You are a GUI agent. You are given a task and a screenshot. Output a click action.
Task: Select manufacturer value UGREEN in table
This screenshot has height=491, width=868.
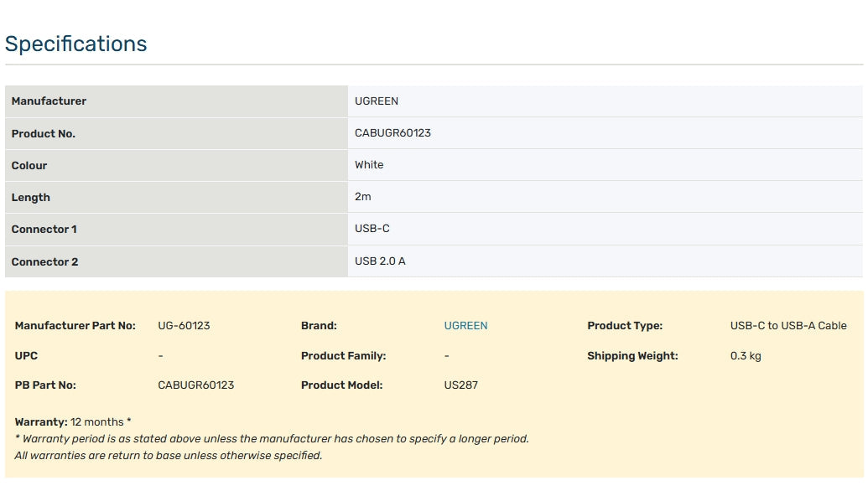[x=377, y=101]
